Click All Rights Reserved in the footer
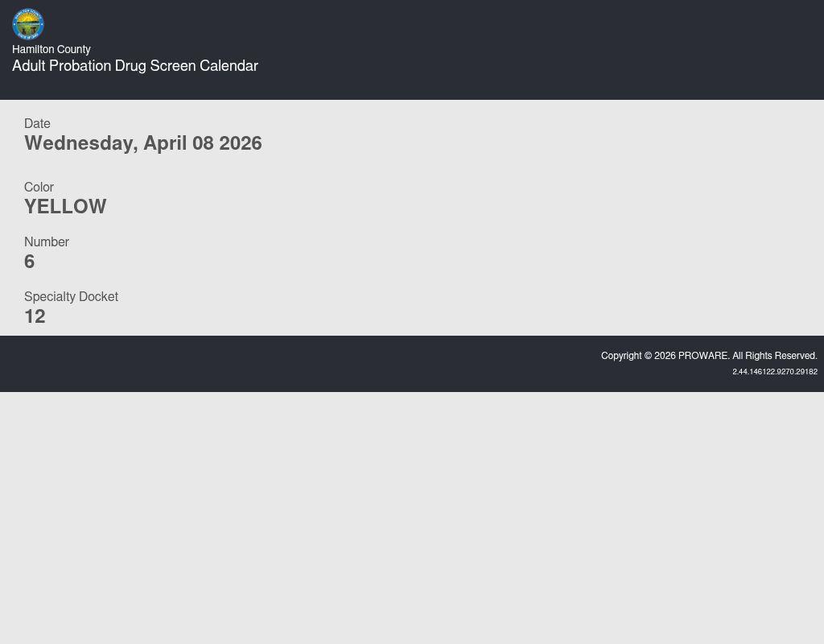The width and height of the screenshot is (824, 644). coord(775,356)
